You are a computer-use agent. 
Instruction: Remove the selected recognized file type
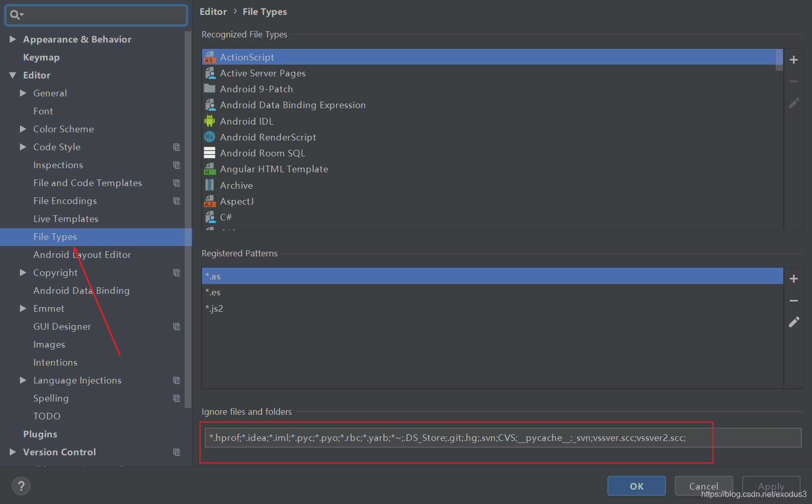pyautogui.click(x=794, y=82)
